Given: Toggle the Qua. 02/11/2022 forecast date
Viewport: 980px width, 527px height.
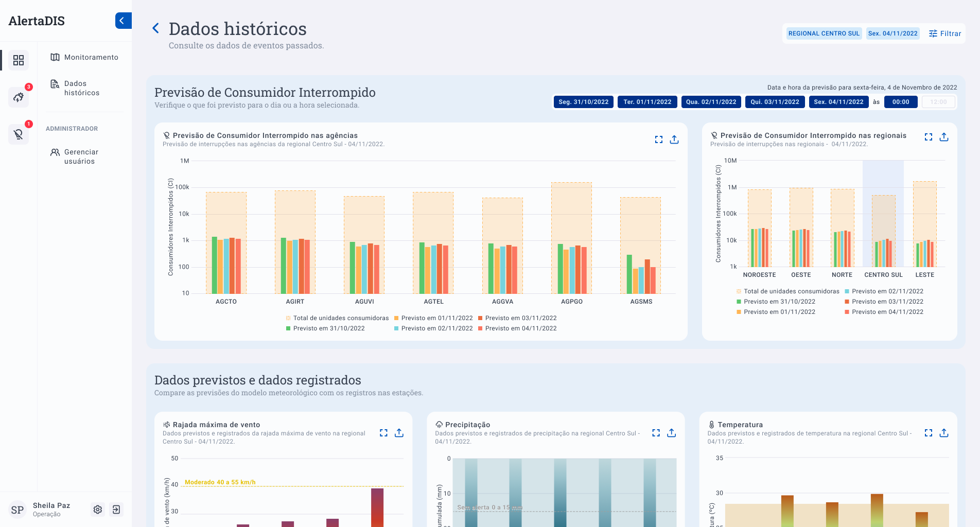Looking at the screenshot, I should click(x=711, y=102).
